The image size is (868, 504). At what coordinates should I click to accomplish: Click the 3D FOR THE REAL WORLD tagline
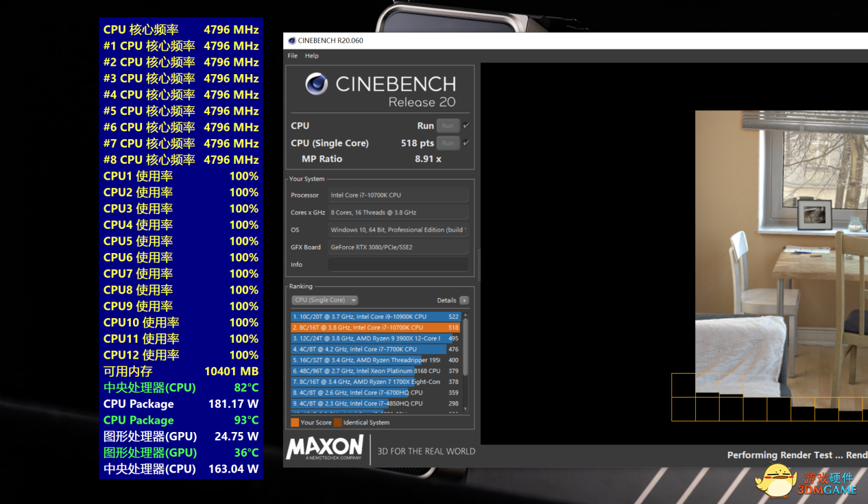(426, 451)
